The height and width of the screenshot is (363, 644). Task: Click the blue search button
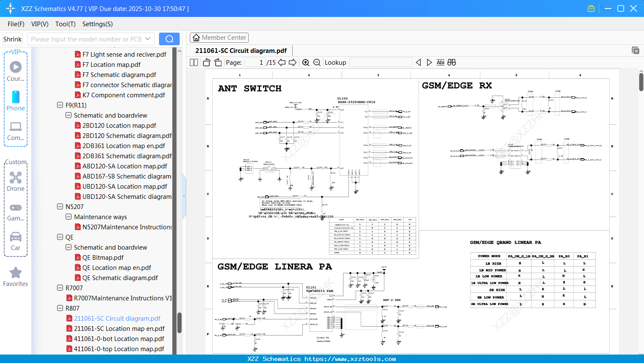click(169, 39)
